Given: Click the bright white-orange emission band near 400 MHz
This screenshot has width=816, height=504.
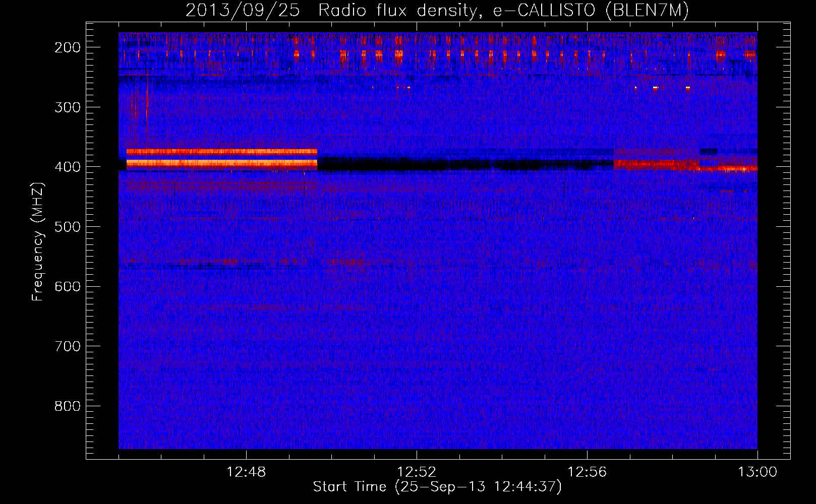Looking at the screenshot, I should tap(222, 163).
